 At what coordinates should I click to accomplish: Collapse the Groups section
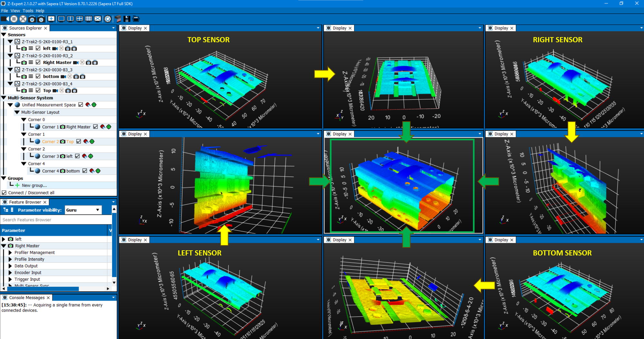(4, 178)
